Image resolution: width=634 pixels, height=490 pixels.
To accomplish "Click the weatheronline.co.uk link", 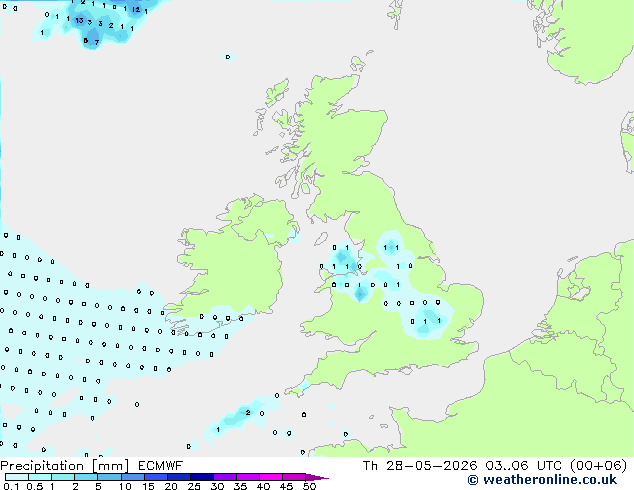I will (542, 480).
